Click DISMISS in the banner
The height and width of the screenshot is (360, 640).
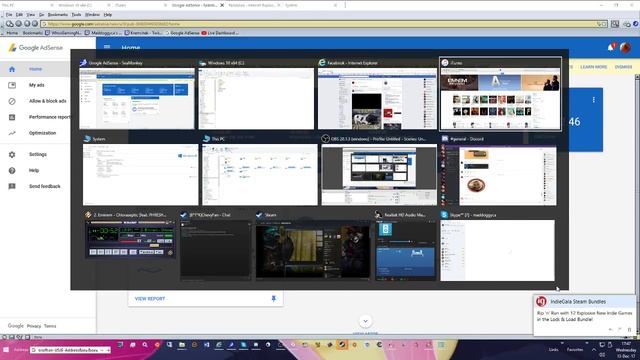click(623, 67)
